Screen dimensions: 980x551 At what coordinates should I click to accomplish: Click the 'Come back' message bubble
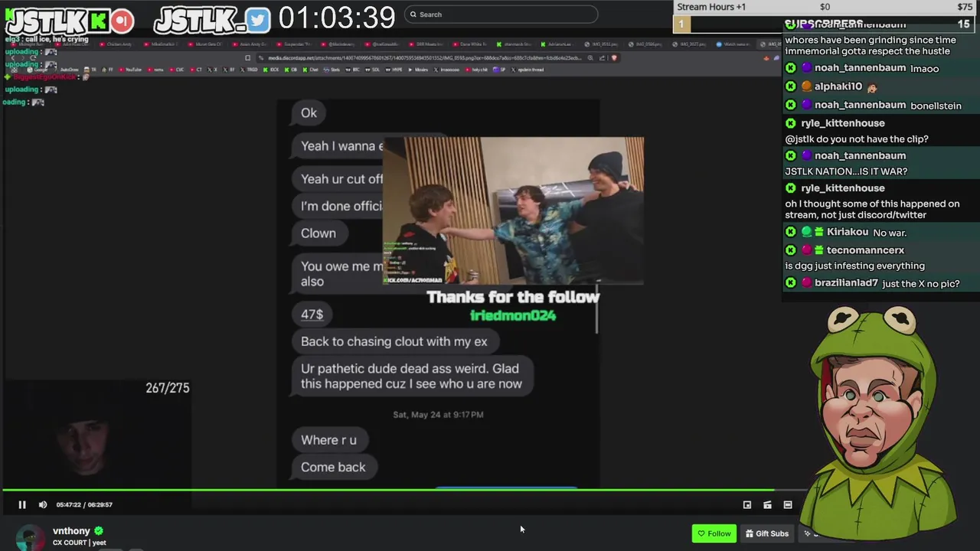point(333,468)
